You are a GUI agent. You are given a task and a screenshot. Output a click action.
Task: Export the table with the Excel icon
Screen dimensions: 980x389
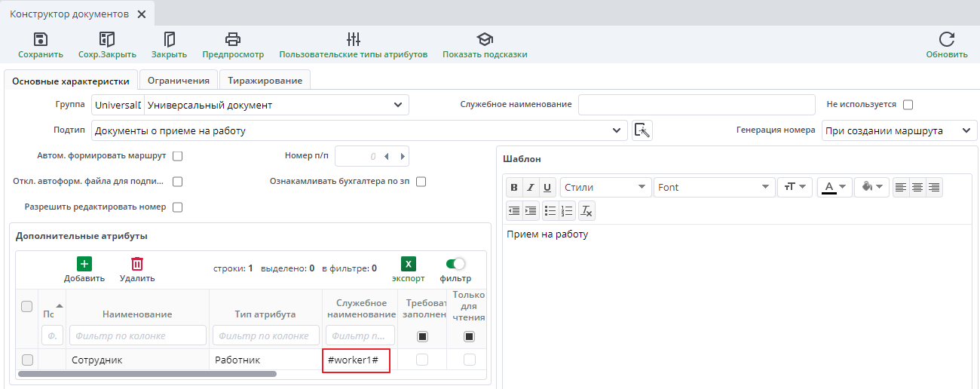pos(408,264)
